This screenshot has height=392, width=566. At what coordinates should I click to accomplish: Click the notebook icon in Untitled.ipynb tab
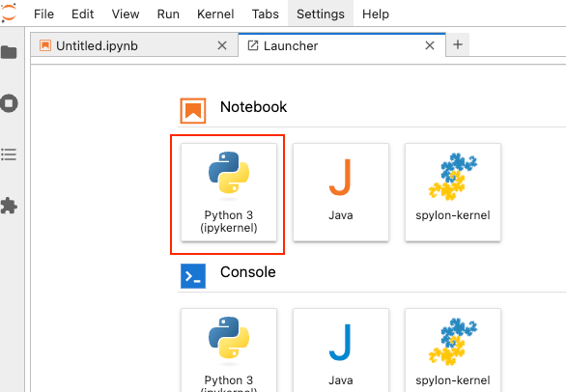(45, 45)
